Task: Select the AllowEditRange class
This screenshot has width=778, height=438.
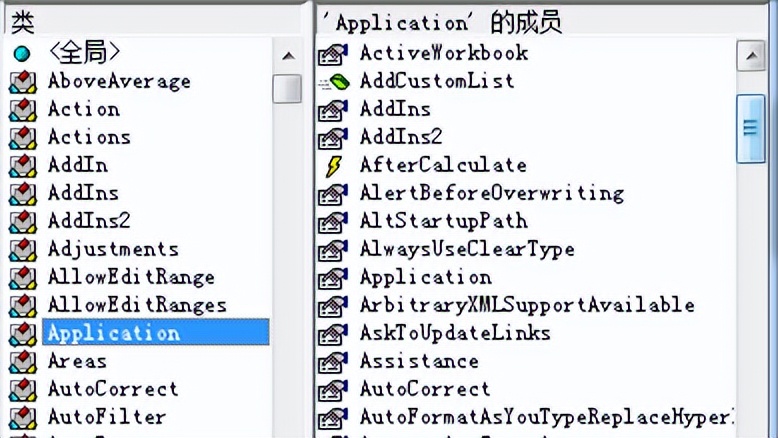Action: [131, 278]
